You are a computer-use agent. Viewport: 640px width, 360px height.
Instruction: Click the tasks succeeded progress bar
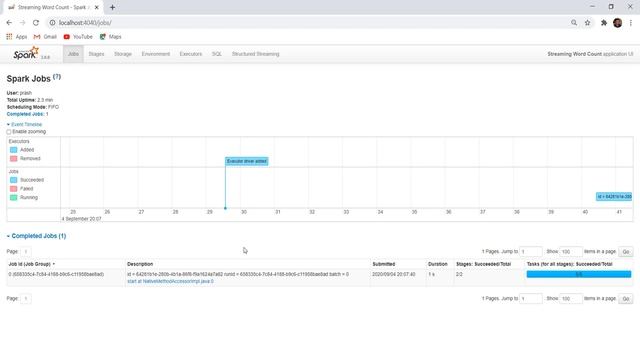(579, 274)
